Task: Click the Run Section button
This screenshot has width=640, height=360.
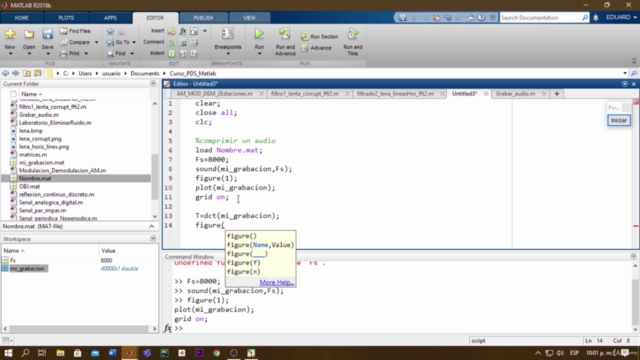Action: click(320, 36)
